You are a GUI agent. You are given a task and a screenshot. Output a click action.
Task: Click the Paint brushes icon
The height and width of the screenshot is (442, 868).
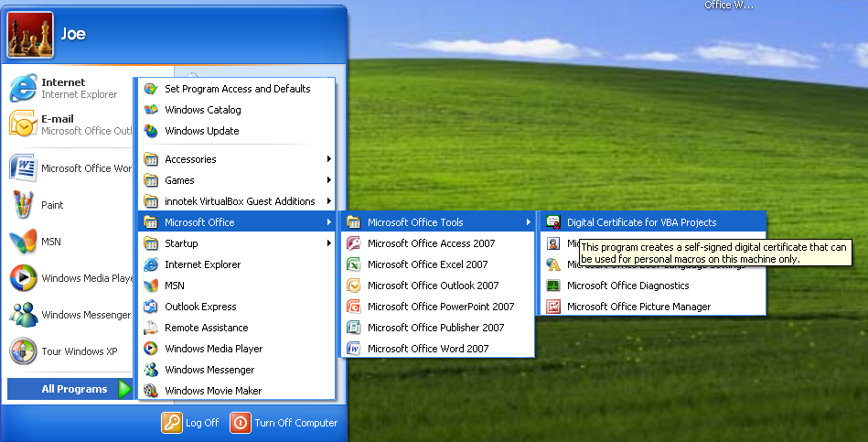(x=23, y=204)
